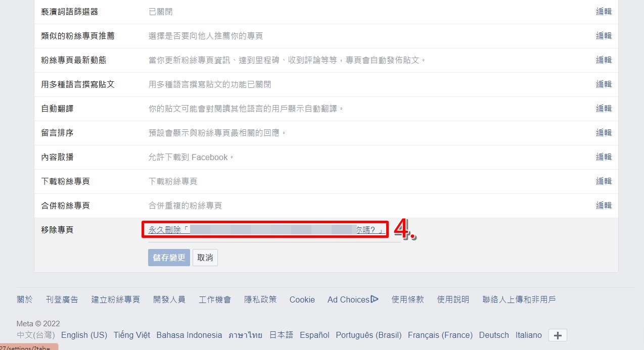The image size is (644, 350).
Task: Edit the 內容散播 content distribution setting
Action: (x=604, y=157)
